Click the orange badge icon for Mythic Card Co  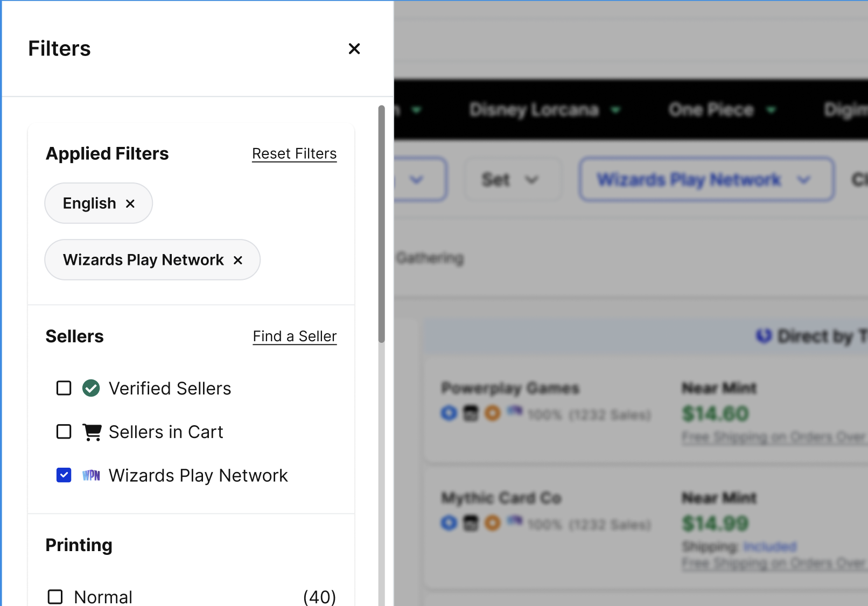[x=493, y=523]
